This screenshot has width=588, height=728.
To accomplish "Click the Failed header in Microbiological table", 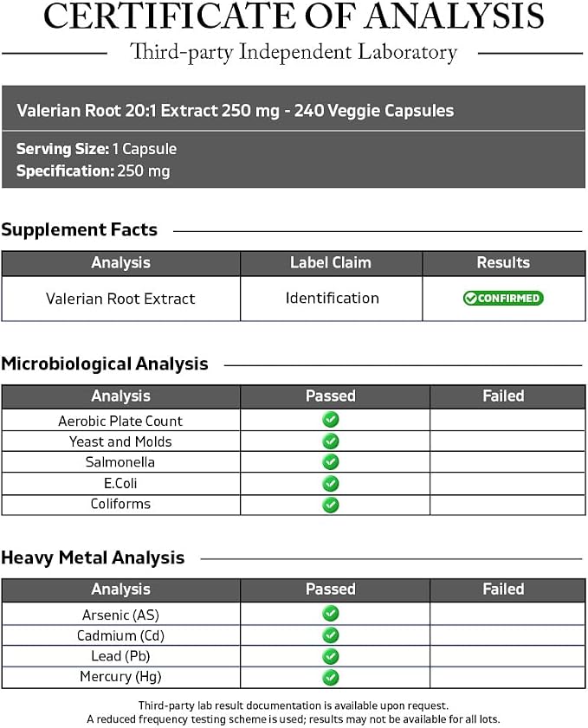I will tap(503, 396).
